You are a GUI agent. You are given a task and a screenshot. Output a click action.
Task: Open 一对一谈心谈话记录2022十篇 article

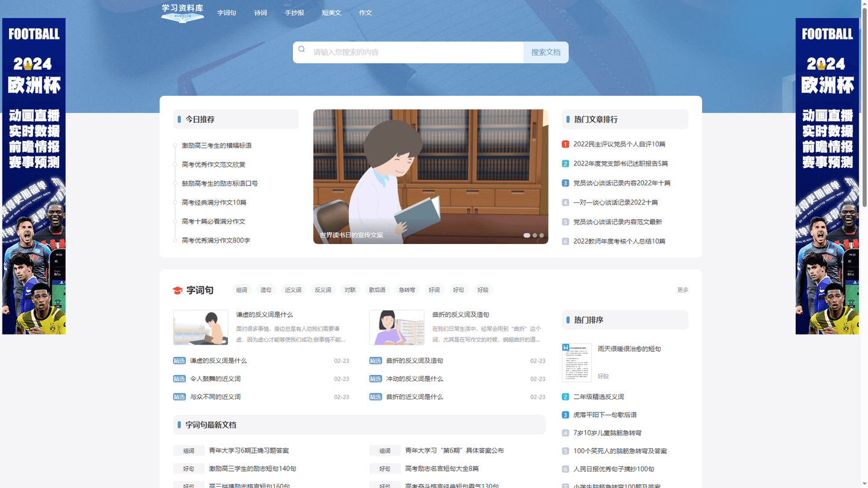(615, 202)
